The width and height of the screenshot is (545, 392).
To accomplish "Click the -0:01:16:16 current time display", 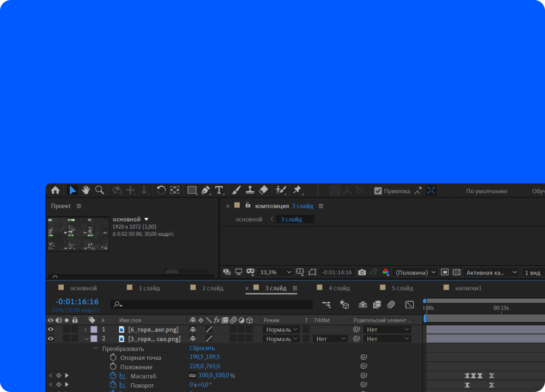I will tap(77, 302).
